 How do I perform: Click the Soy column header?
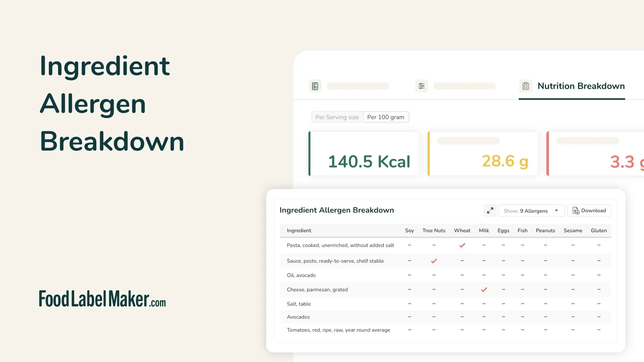pyautogui.click(x=409, y=231)
